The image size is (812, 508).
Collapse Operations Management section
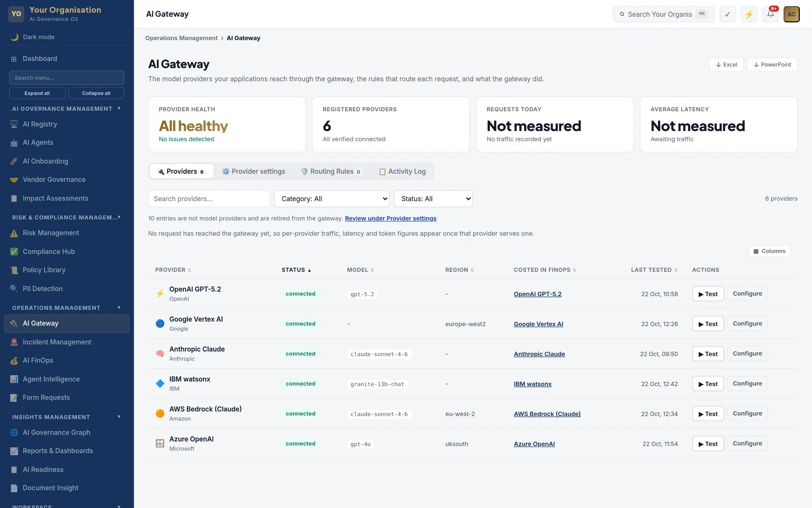[67, 308]
